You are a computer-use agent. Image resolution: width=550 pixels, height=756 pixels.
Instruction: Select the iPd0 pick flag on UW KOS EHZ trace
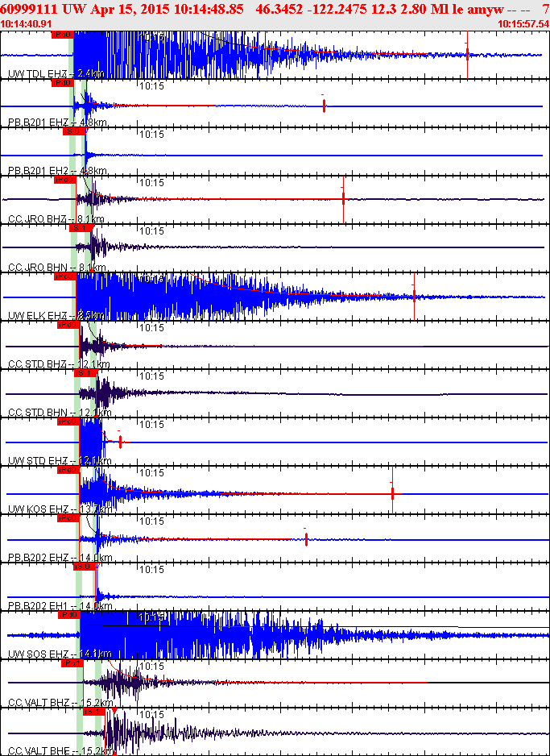(x=68, y=470)
